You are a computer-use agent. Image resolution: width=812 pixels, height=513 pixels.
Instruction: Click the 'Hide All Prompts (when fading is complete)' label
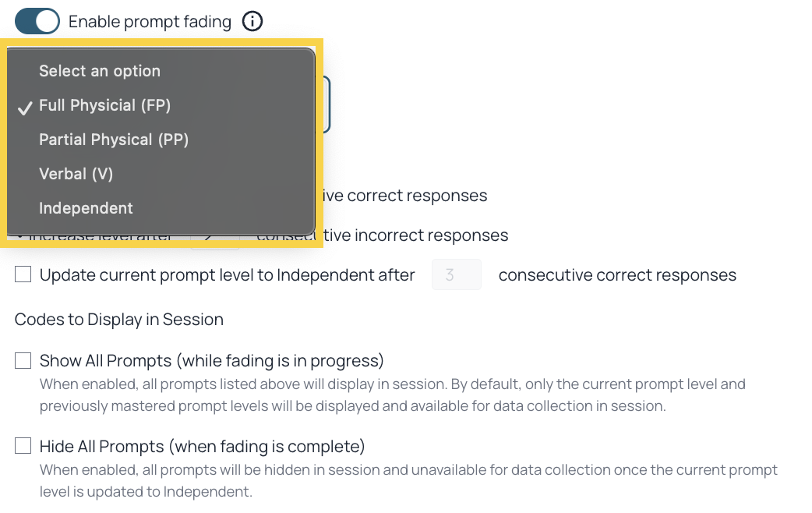click(203, 446)
